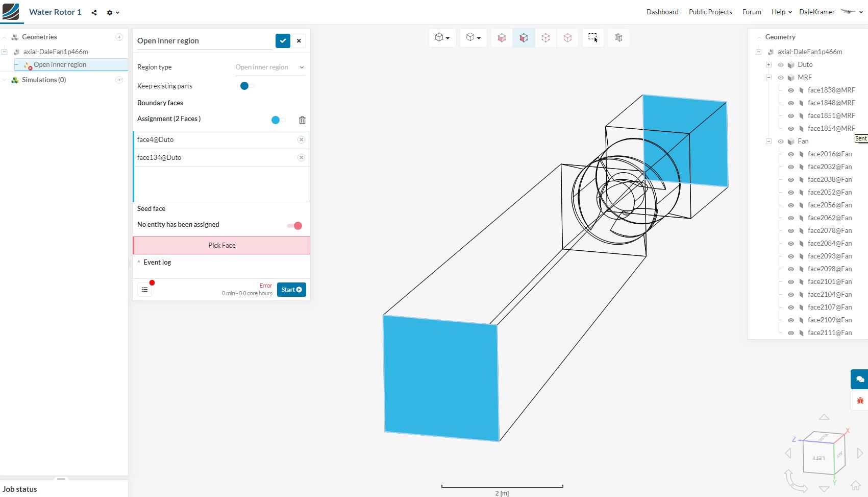The image size is (868, 497).
Task: Rotate view down with the bottom arrow
Action: coord(824,489)
